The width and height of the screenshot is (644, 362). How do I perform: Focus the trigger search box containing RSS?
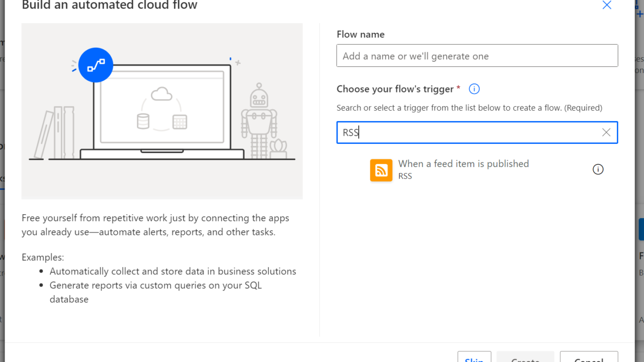pyautogui.click(x=468, y=133)
